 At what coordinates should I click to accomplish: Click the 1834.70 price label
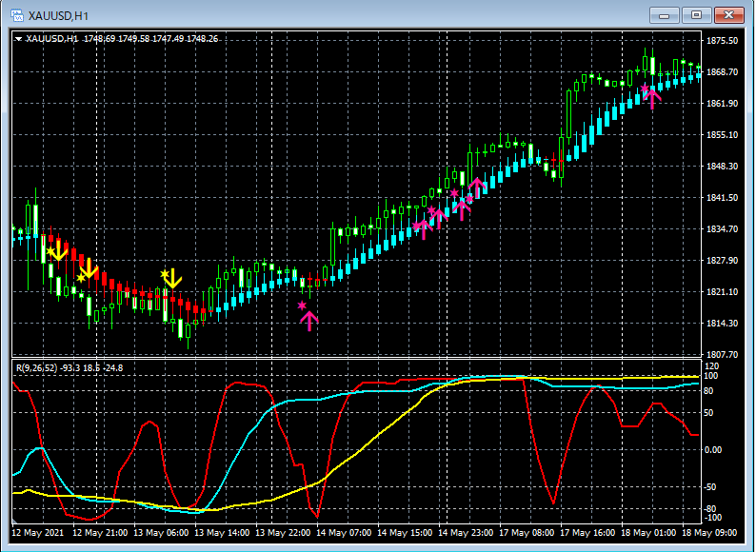[722, 229]
